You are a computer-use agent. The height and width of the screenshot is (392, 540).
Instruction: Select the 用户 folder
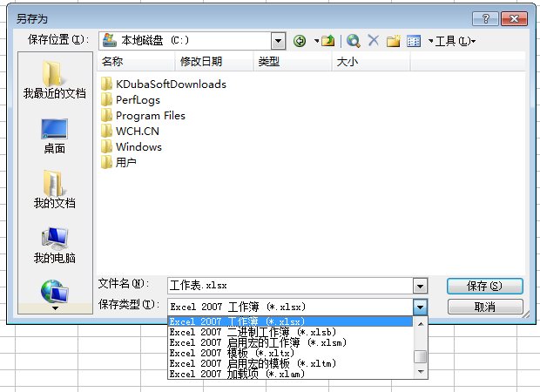click(118, 162)
